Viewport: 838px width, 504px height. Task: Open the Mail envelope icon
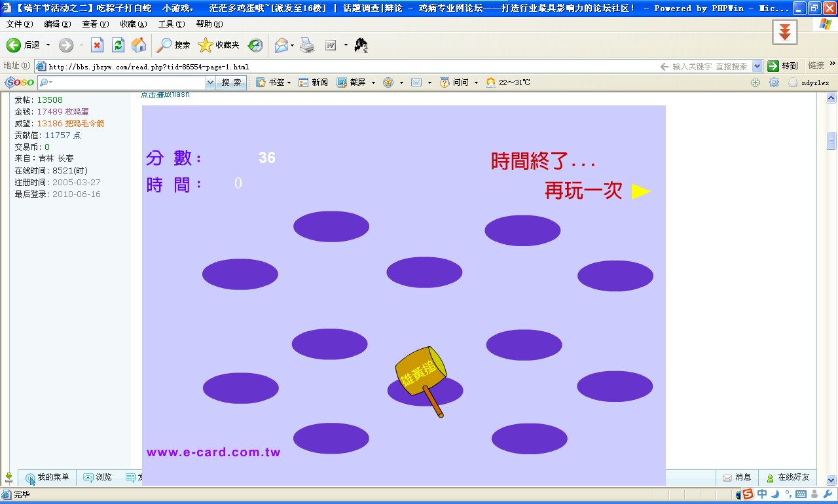click(x=281, y=45)
